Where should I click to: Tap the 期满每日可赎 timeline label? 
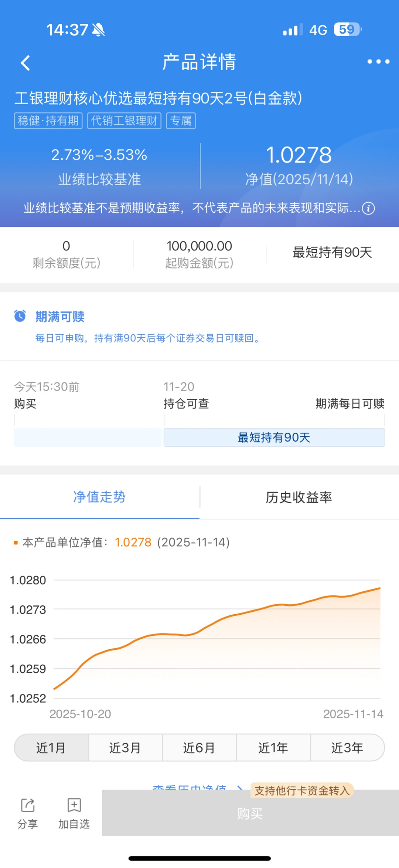pyautogui.click(x=350, y=403)
